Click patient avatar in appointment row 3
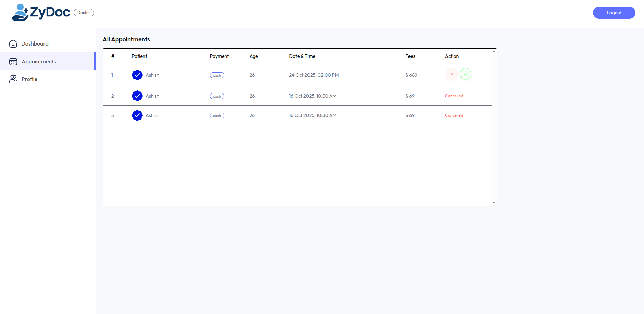 (137, 115)
